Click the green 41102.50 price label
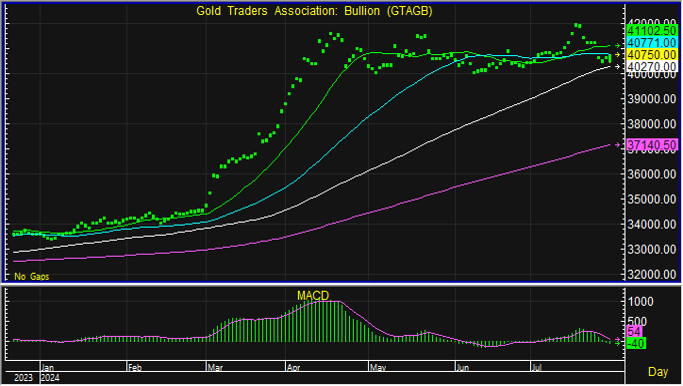 pyautogui.click(x=652, y=30)
